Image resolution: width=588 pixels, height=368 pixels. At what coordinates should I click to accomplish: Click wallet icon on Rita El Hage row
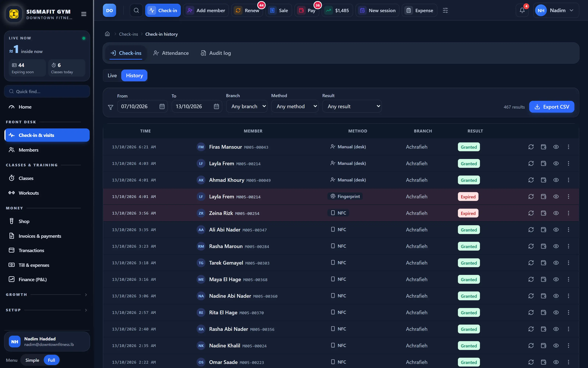coord(544,312)
